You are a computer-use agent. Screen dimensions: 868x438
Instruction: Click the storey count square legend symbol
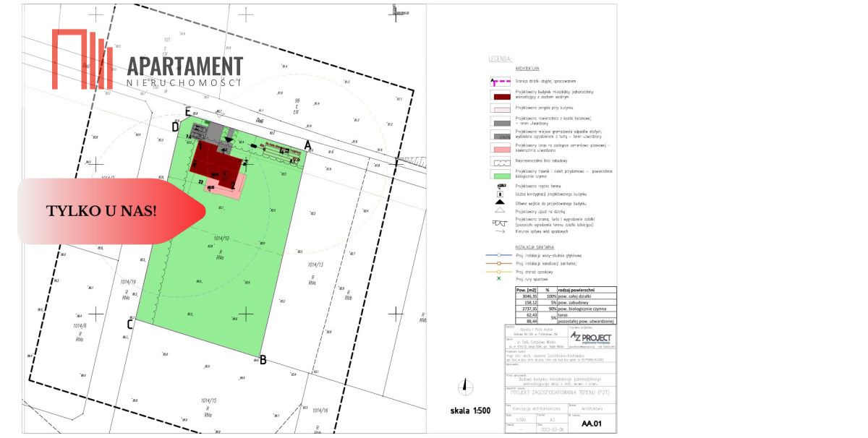[x=501, y=194]
